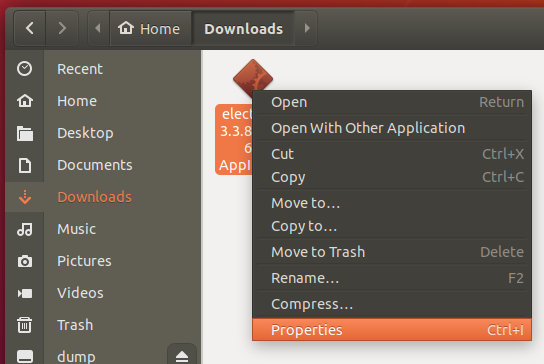Open Pictures in the sidebar
This screenshot has height=364, width=544.
(x=84, y=261)
